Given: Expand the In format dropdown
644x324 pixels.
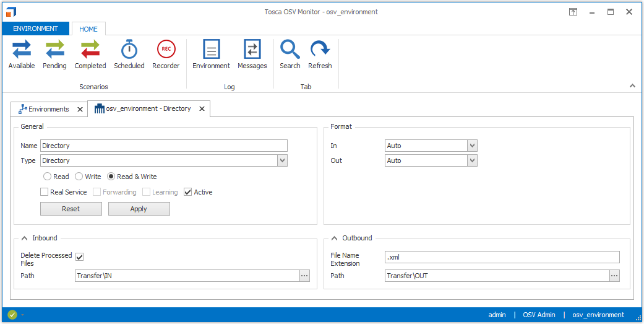Looking at the screenshot, I should click(472, 146).
